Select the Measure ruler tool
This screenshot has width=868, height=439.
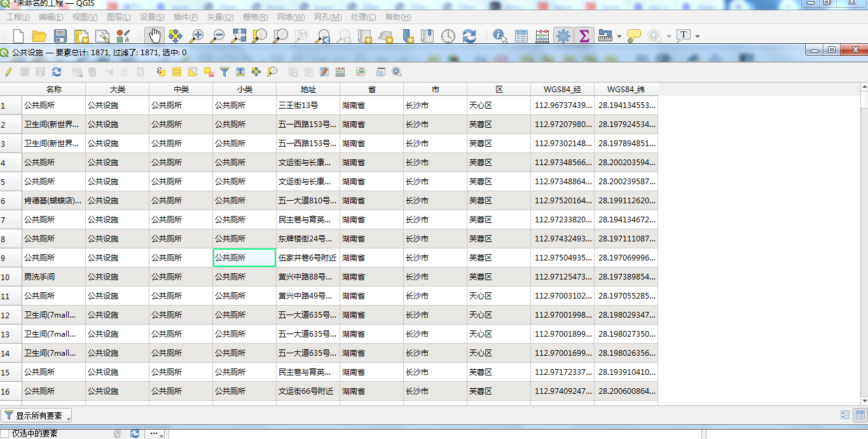[605, 36]
